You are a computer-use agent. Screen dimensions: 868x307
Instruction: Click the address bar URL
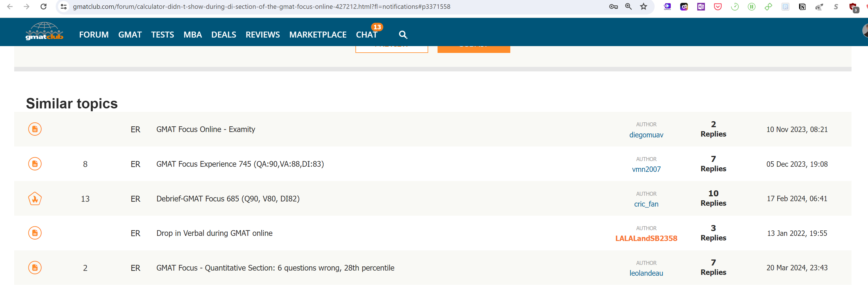pyautogui.click(x=261, y=7)
